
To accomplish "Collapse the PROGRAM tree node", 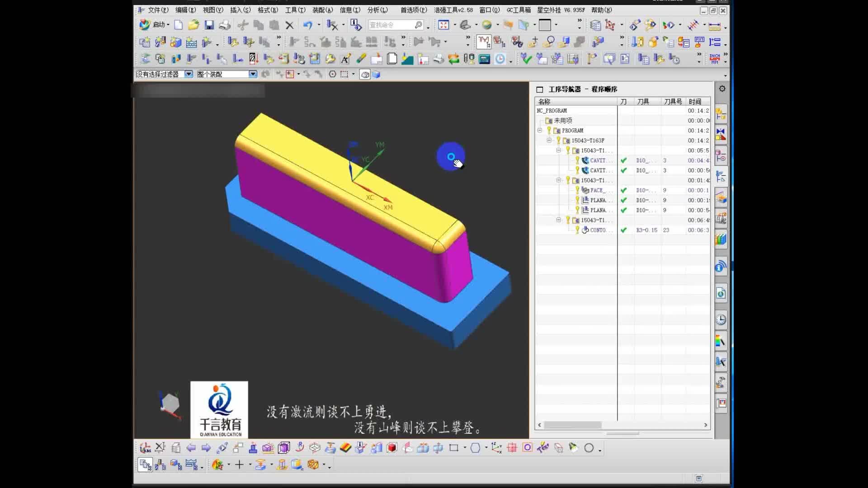I will coord(539,130).
